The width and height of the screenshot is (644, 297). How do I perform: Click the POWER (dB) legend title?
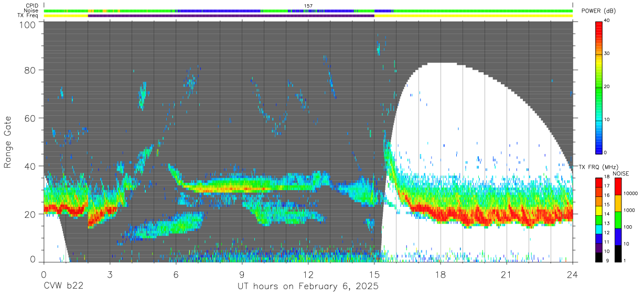[599, 11]
